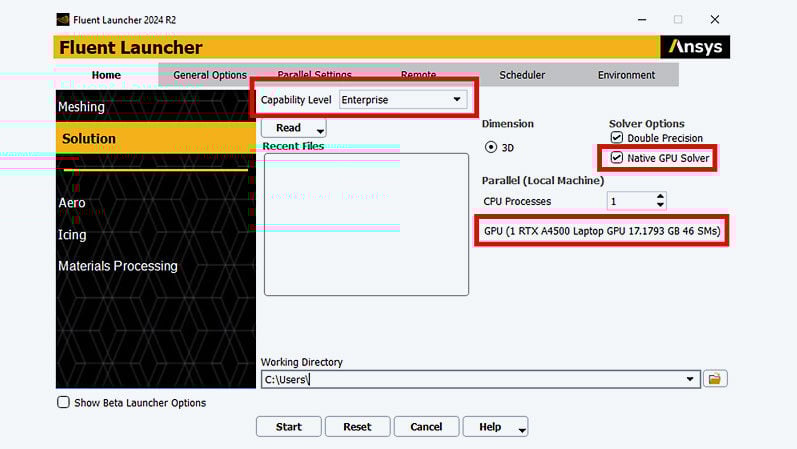
Task: Select Meshing in the left sidebar
Action: [82, 107]
